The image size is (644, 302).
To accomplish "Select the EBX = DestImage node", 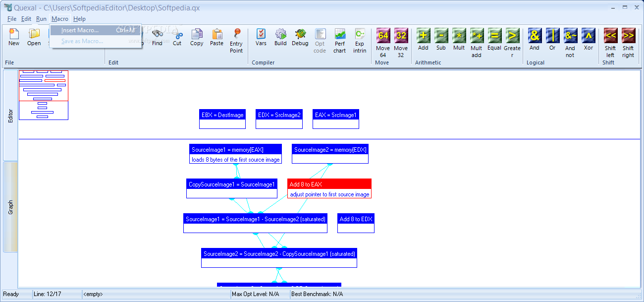I will click(x=222, y=119).
